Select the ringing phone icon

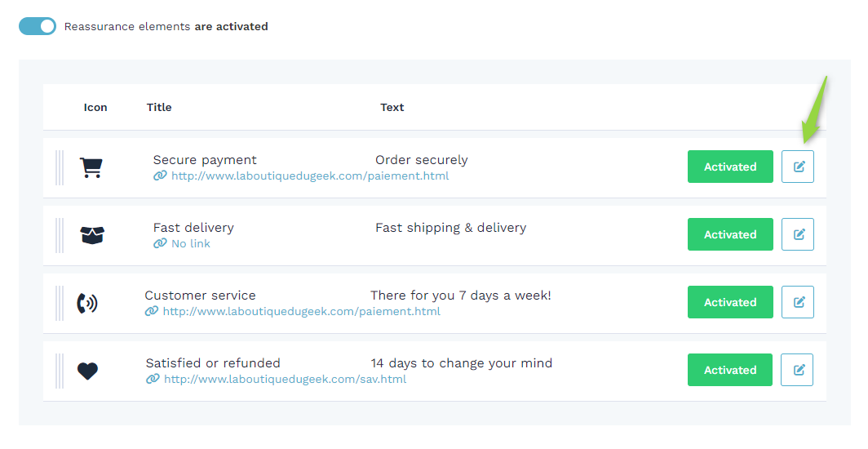click(x=87, y=303)
